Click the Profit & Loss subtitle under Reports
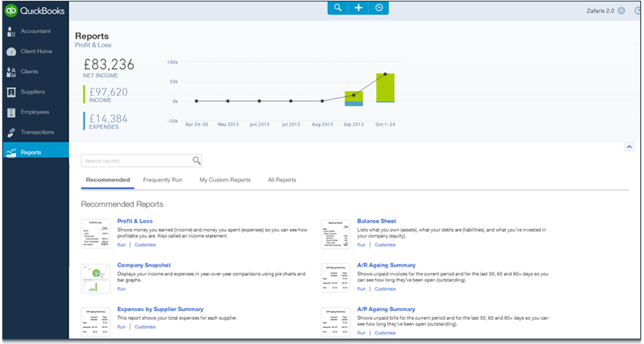 pyautogui.click(x=93, y=45)
